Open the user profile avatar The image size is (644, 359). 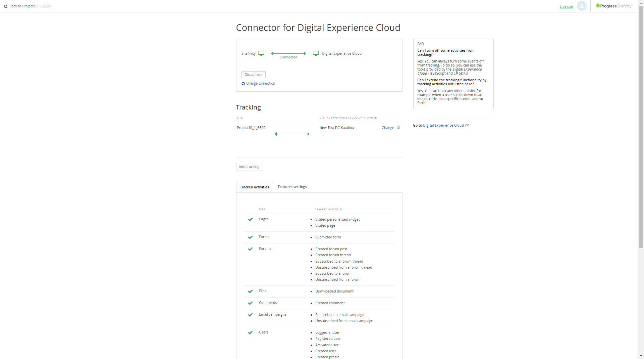pyautogui.click(x=582, y=6)
